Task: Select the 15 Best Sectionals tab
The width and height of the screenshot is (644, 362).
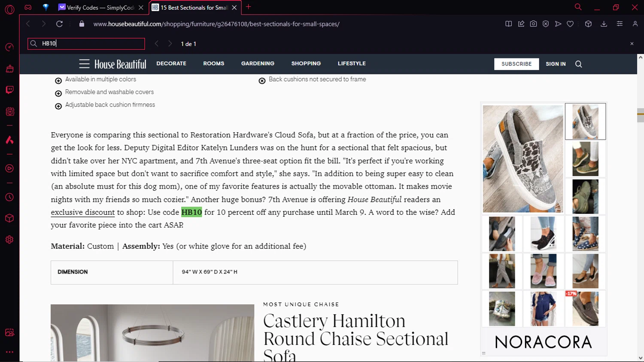Action: (x=190, y=8)
